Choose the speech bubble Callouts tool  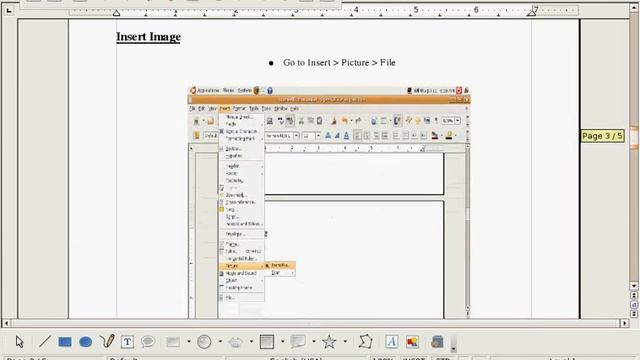click(x=148, y=342)
